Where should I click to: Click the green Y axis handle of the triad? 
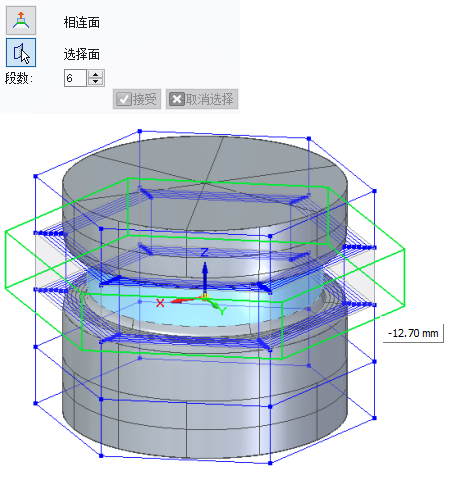(x=213, y=303)
